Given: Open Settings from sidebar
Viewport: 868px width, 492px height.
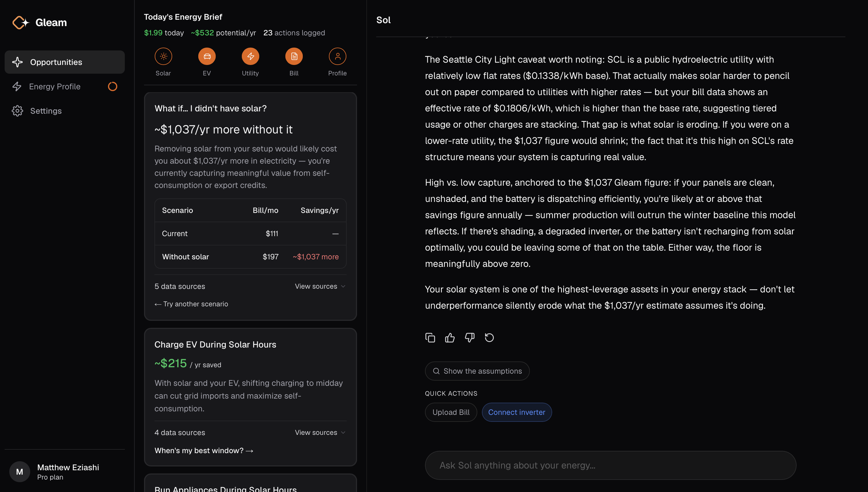Looking at the screenshot, I should [65, 111].
